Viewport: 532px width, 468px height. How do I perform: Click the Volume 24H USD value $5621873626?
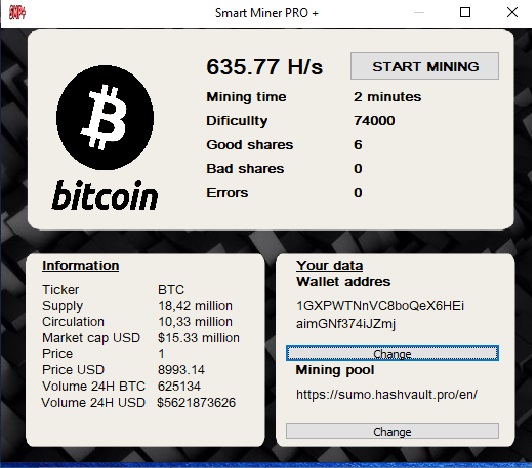(x=197, y=403)
